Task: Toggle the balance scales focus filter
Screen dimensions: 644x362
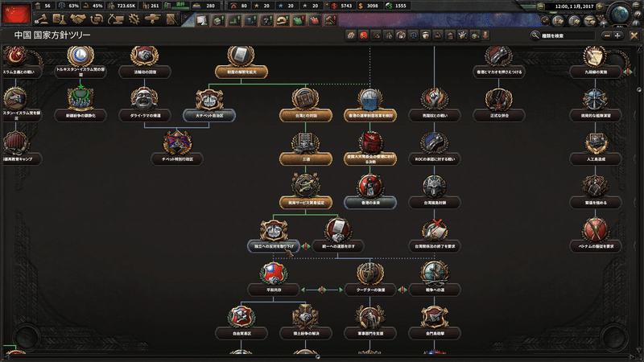Action: coord(413,35)
